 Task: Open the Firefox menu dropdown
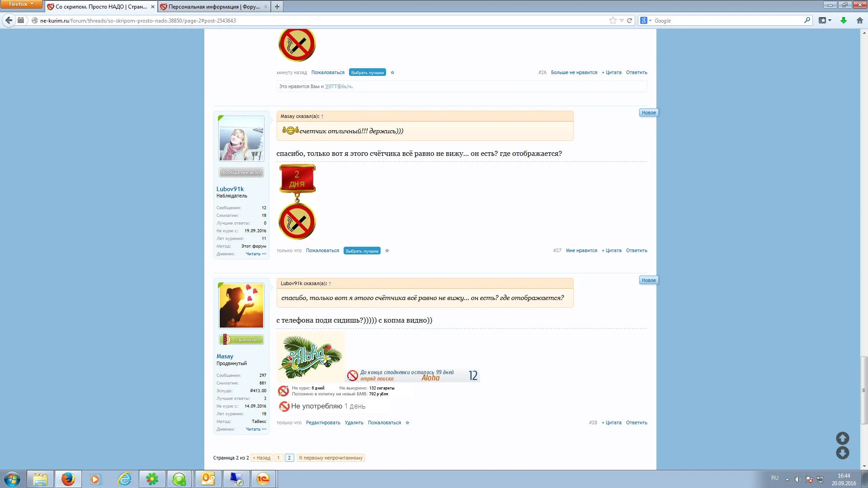click(x=21, y=4)
